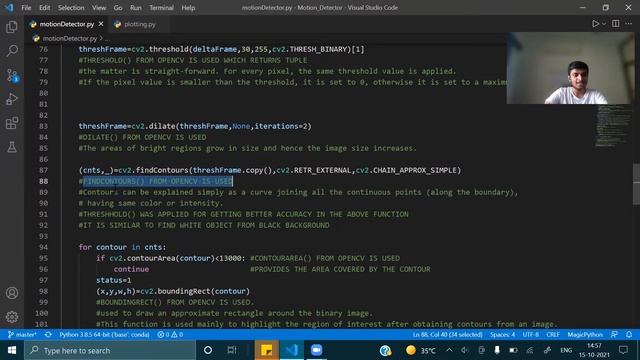This screenshot has width=640, height=360.
Task: Open the Get Help question mark icon
Action: click(x=385, y=350)
